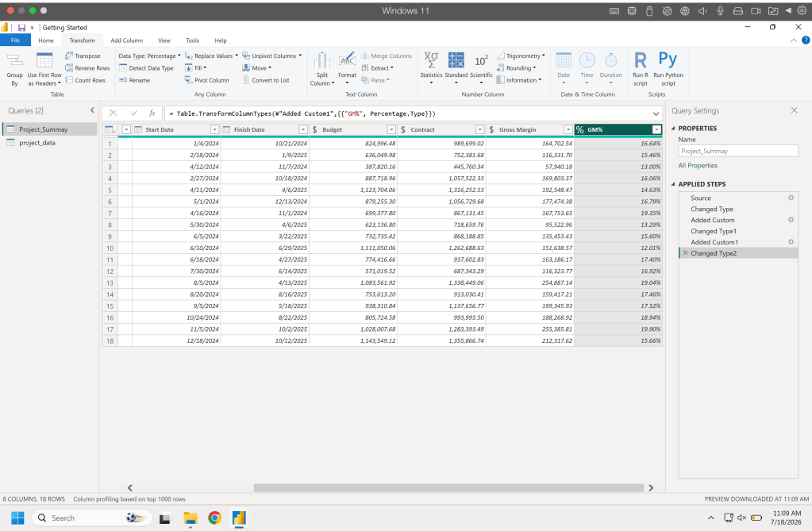
Task: Switch to the Add Column tab
Action: [126, 40]
